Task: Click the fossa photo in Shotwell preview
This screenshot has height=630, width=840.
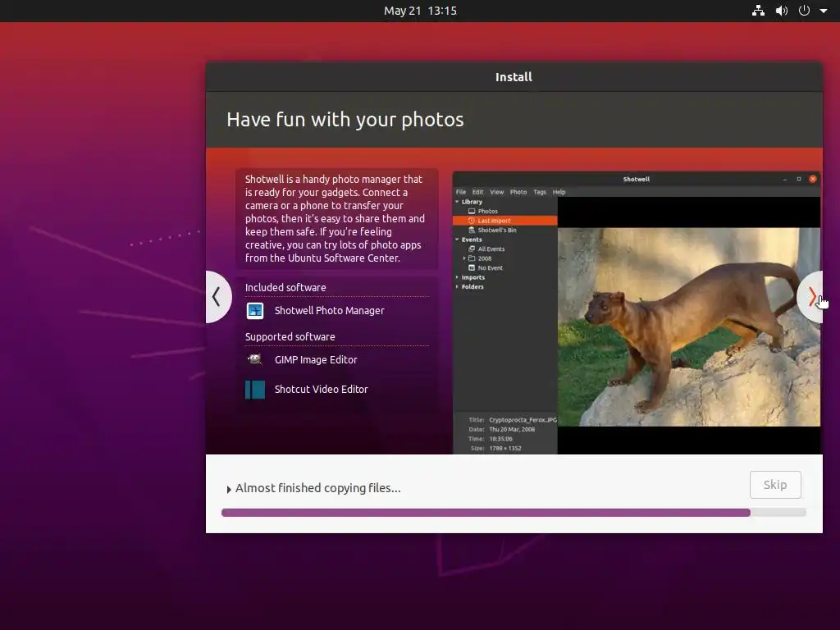Action: tap(689, 327)
